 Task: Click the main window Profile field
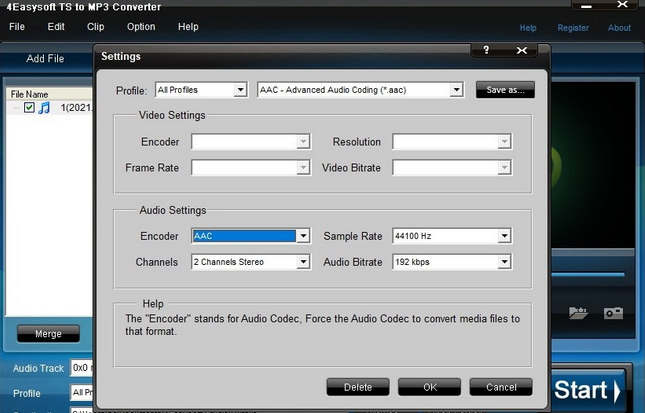(x=82, y=393)
